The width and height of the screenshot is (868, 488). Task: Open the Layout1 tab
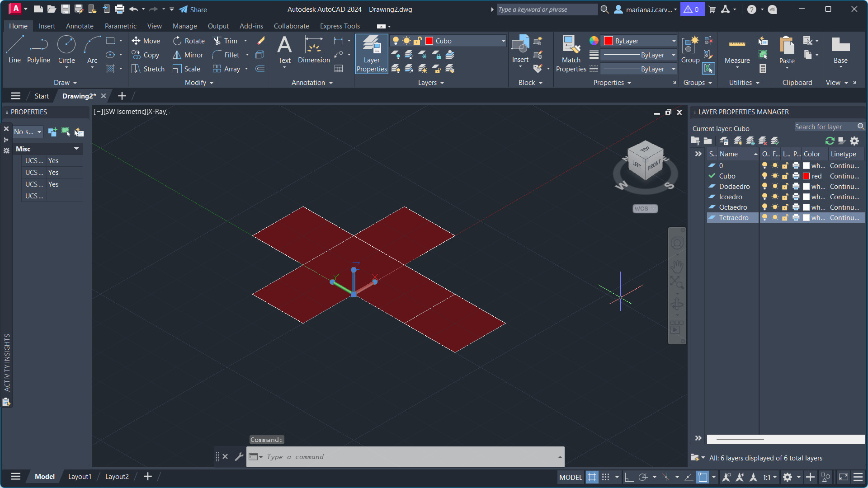80,477
